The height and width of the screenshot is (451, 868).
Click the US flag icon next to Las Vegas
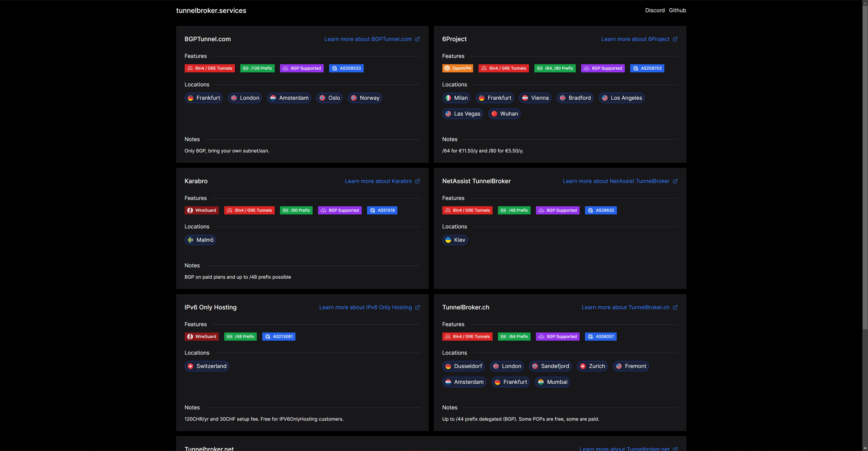pyautogui.click(x=448, y=114)
